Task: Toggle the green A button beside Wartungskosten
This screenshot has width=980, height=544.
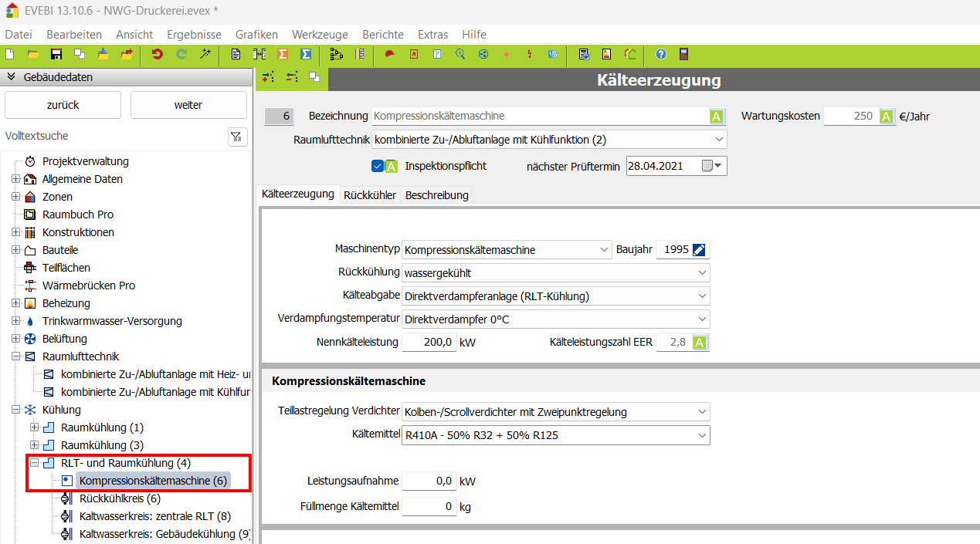Action: (886, 117)
